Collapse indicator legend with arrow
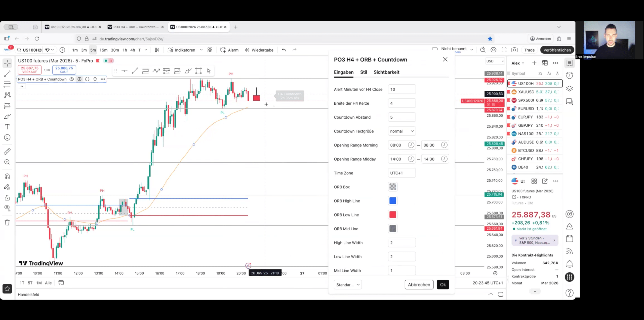The height and width of the screenshot is (320, 644). 22,86
